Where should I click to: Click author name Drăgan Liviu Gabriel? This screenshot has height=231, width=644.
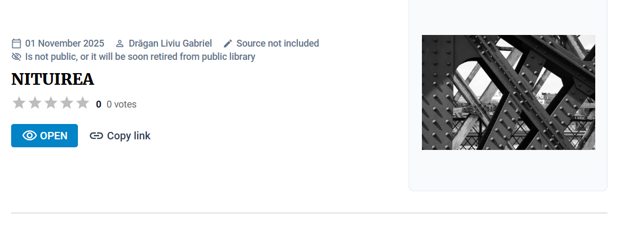[x=170, y=43]
